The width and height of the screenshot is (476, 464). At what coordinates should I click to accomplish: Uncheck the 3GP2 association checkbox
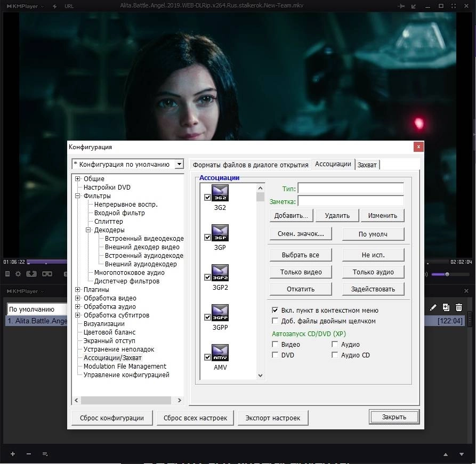[208, 278]
